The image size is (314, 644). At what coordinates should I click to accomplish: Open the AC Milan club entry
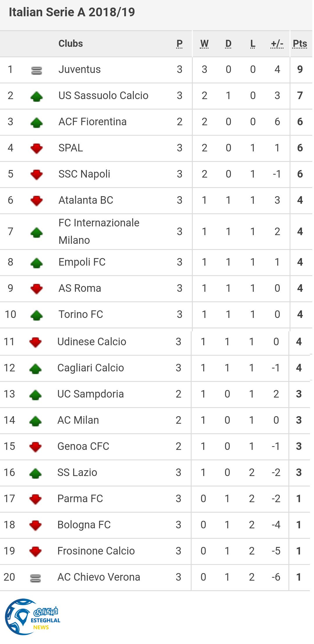coord(78,420)
